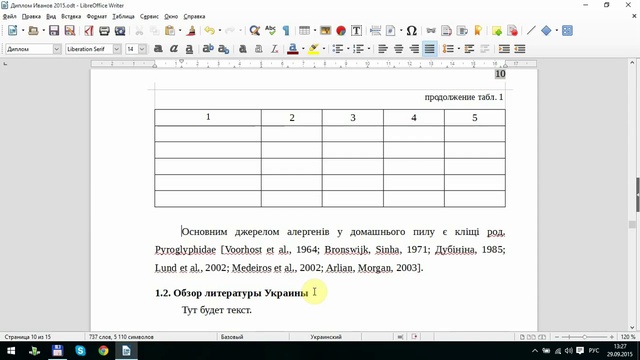Toggle Subscript
Screen dimensions: 640x360
pyautogui.click(x=223, y=49)
